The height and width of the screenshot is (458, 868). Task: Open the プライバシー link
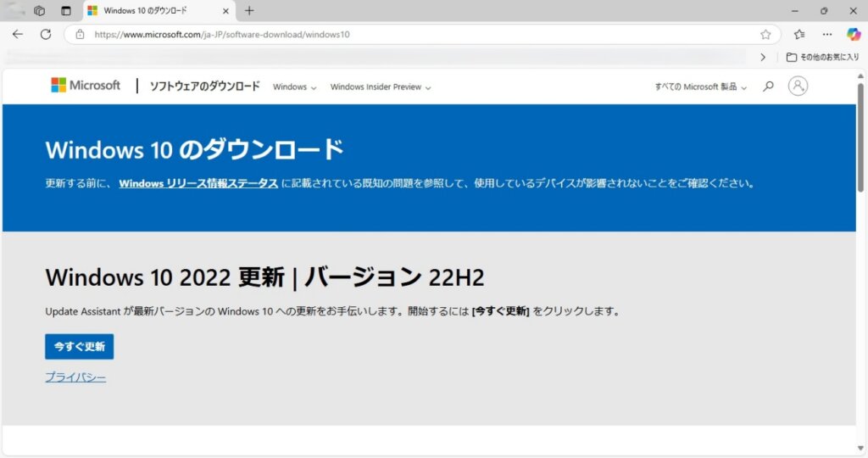(75, 377)
